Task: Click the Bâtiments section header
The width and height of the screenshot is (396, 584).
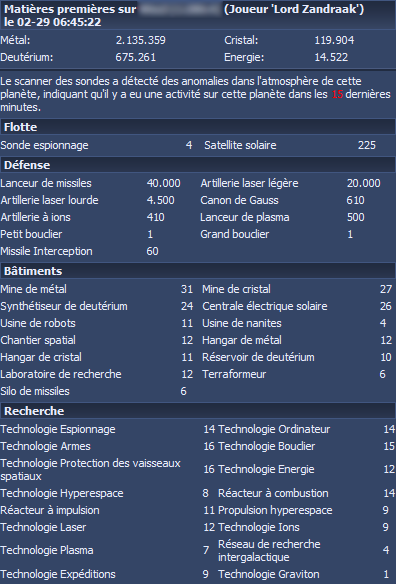Action: [198, 271]
